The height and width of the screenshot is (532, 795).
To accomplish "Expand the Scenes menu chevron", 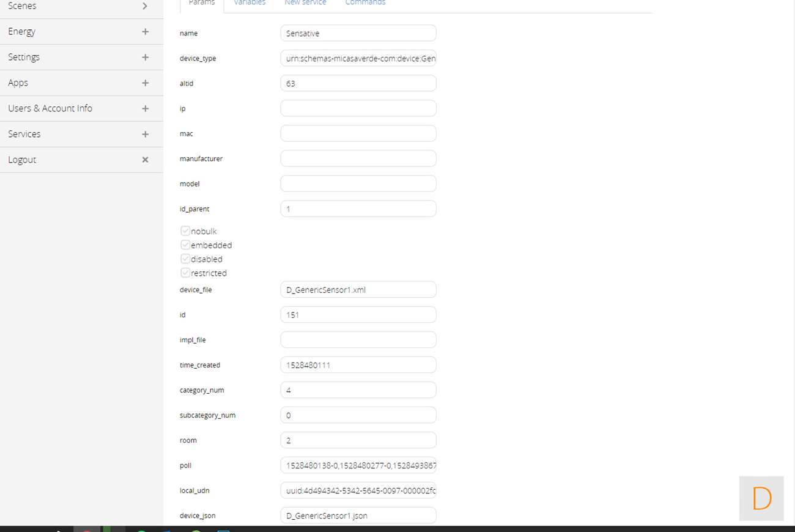I will [145, 6].
